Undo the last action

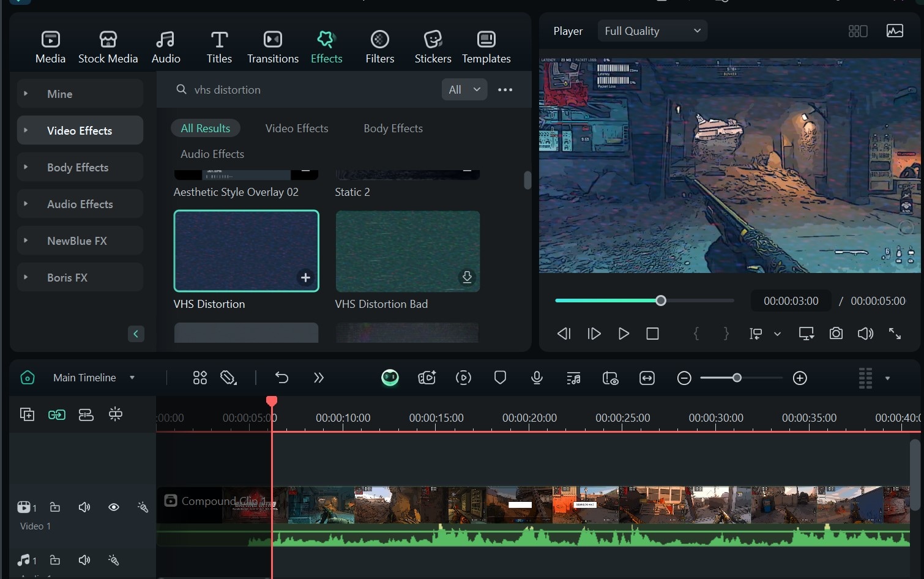(281, 378)
